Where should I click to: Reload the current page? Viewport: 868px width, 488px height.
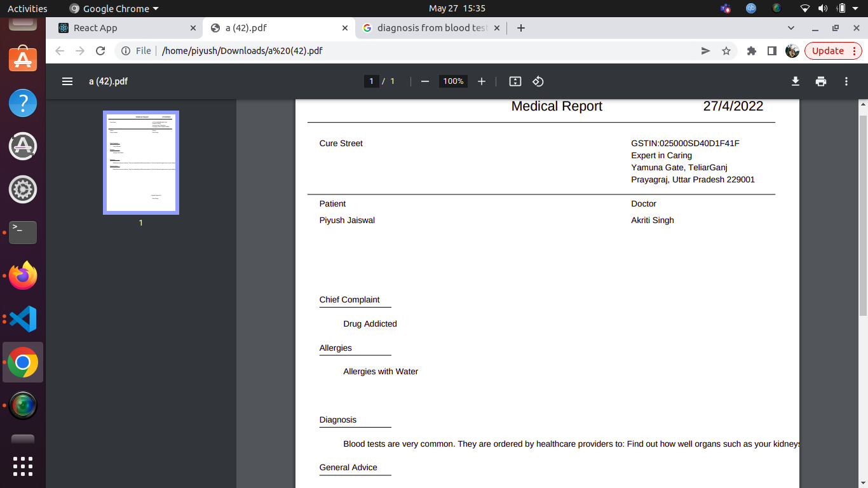[x=100, y=51]
